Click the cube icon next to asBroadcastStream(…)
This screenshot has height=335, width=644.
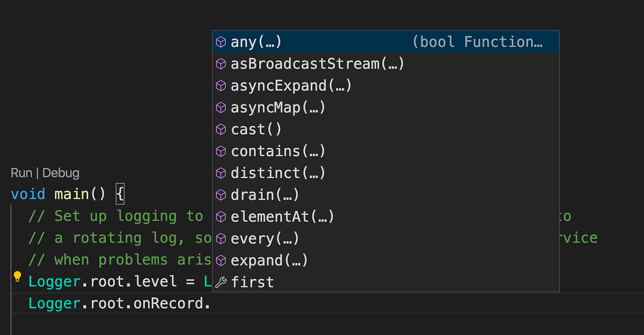(x=221, y=64)
